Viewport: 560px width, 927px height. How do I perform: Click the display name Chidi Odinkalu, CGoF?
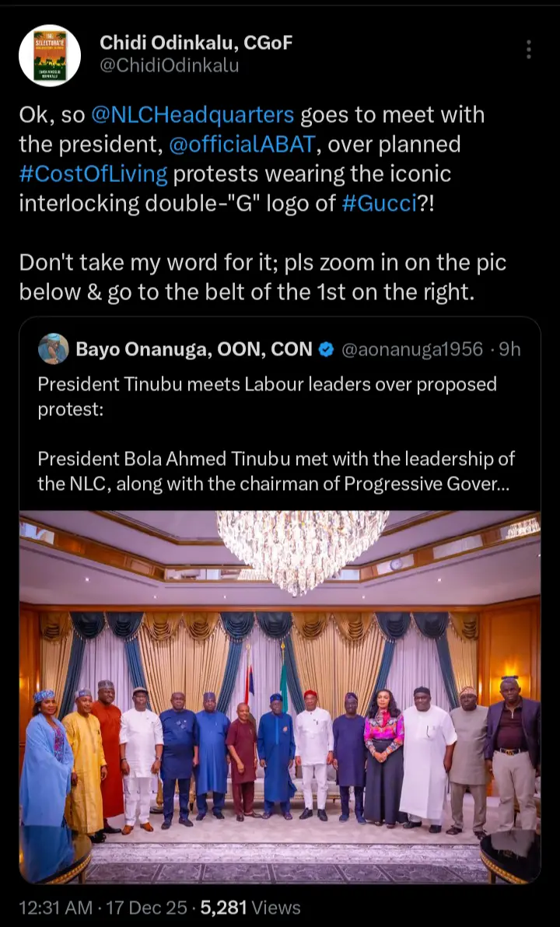[x=196, y=43]
